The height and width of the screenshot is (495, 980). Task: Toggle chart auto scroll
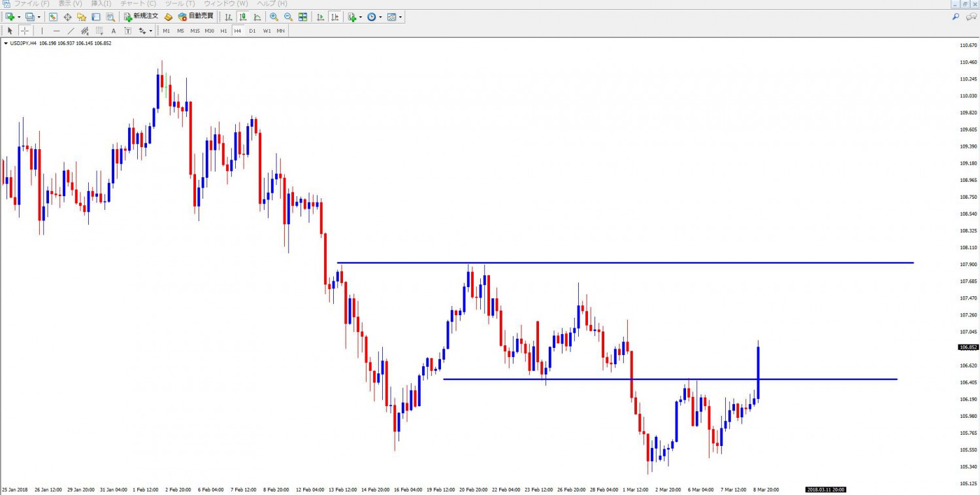coord(320,16)
